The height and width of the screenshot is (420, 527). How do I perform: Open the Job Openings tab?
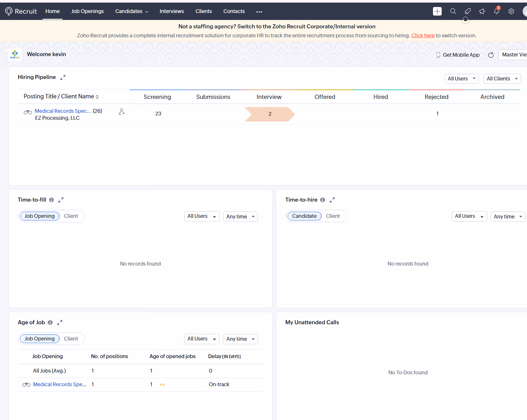coord(88,11)
